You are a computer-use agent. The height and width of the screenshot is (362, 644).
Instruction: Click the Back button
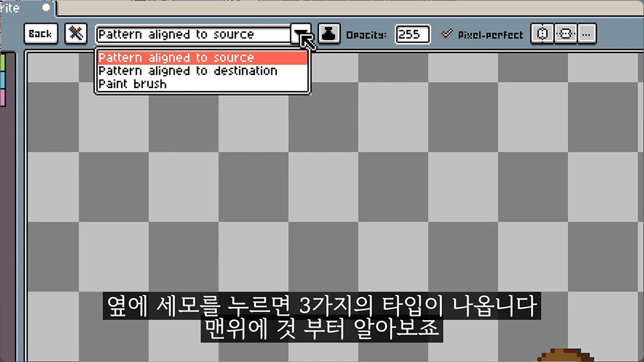coord(41,34)
